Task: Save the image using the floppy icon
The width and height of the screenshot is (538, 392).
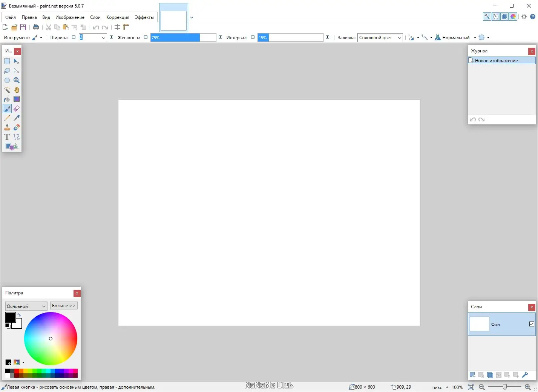Action: (x=23, y=27)
